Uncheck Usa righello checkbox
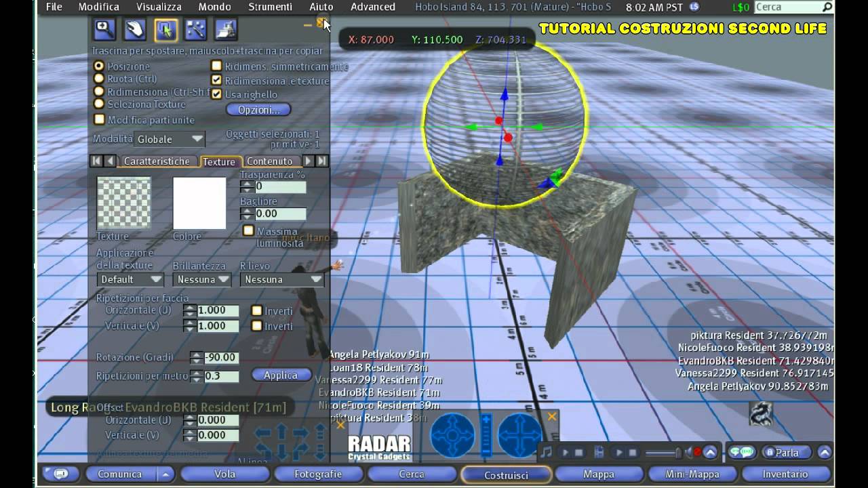This screenshot has width=868, height=488. 216,94
